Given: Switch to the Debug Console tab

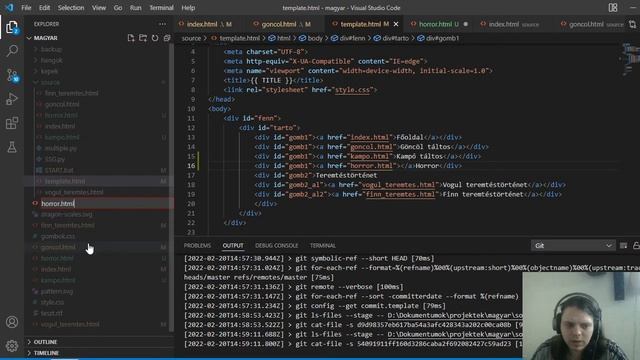Looking at the screenshot, I should (277, 246).
